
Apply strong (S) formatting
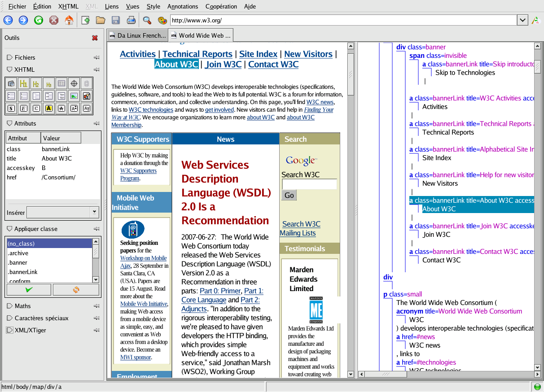(x=11, y=109)
